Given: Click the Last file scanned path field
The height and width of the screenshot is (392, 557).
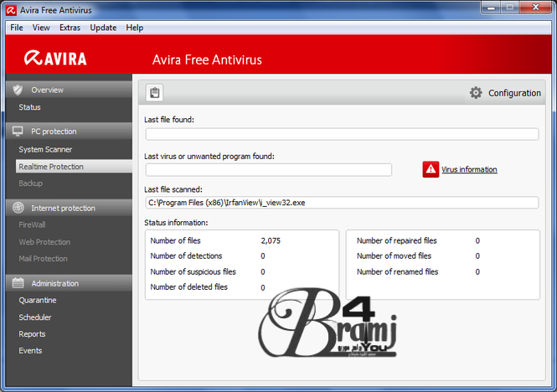Looking at the screenshot, I should 342,203.
